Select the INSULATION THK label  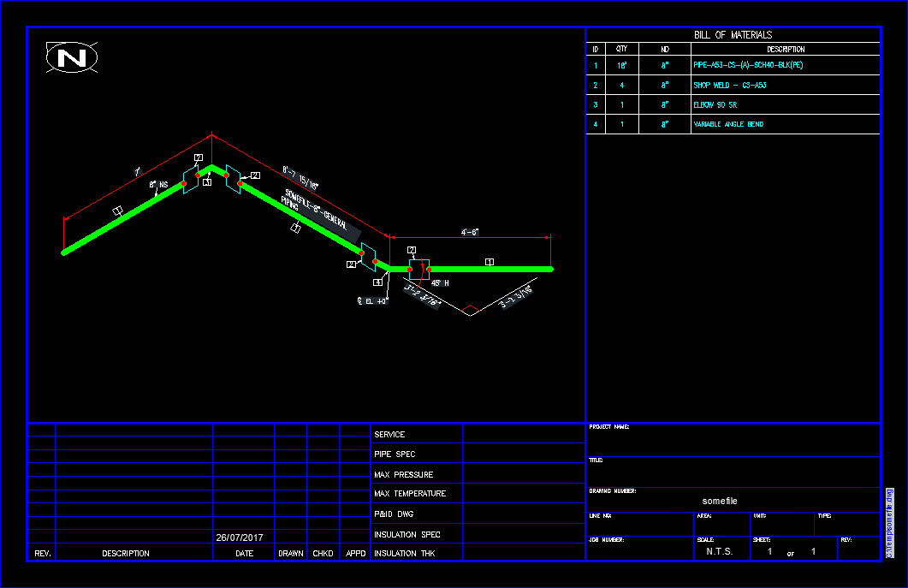(x=404, y=553)
